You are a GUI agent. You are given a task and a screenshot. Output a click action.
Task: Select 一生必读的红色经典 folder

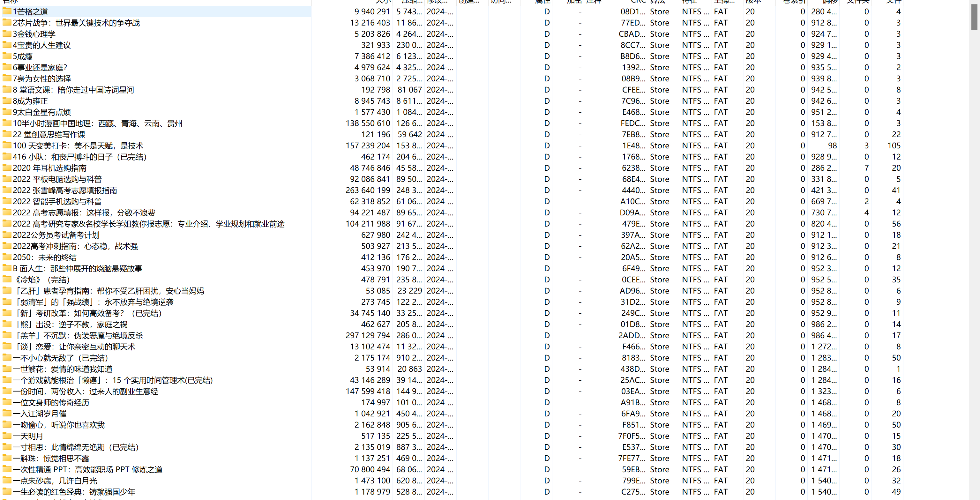74,492
